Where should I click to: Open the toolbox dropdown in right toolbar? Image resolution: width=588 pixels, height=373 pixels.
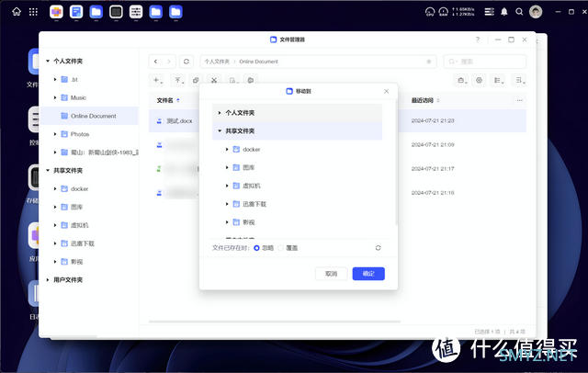coord(461,80)
